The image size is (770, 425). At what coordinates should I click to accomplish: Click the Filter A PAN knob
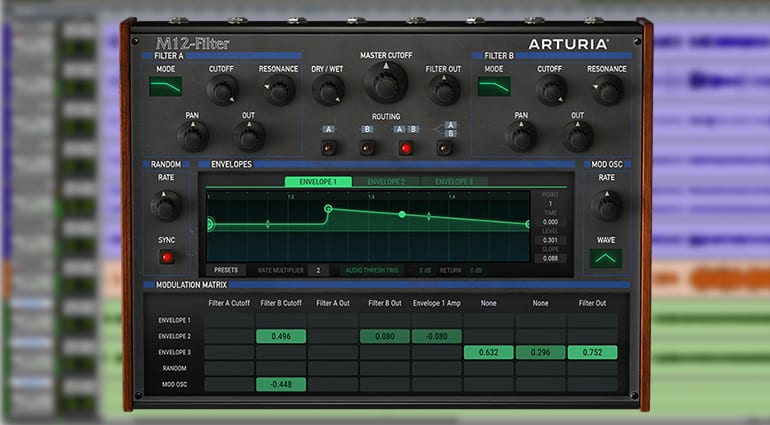click(x=192, y=136)
